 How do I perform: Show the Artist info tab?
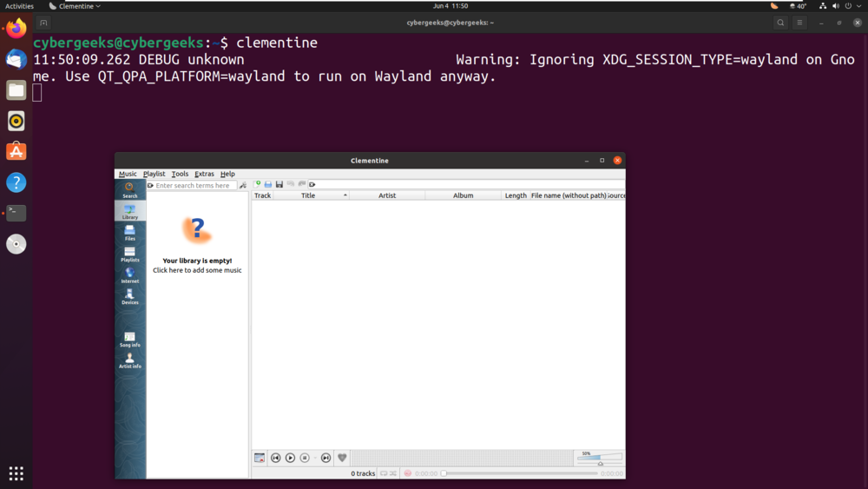(x=130, y=360)
